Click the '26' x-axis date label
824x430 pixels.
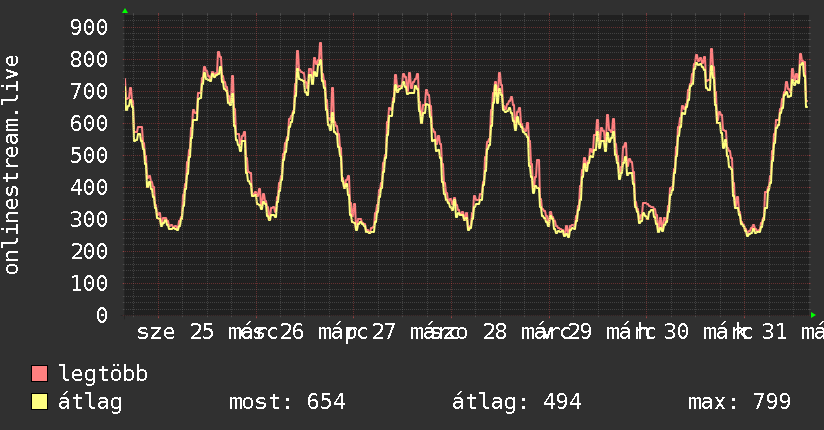292,332
